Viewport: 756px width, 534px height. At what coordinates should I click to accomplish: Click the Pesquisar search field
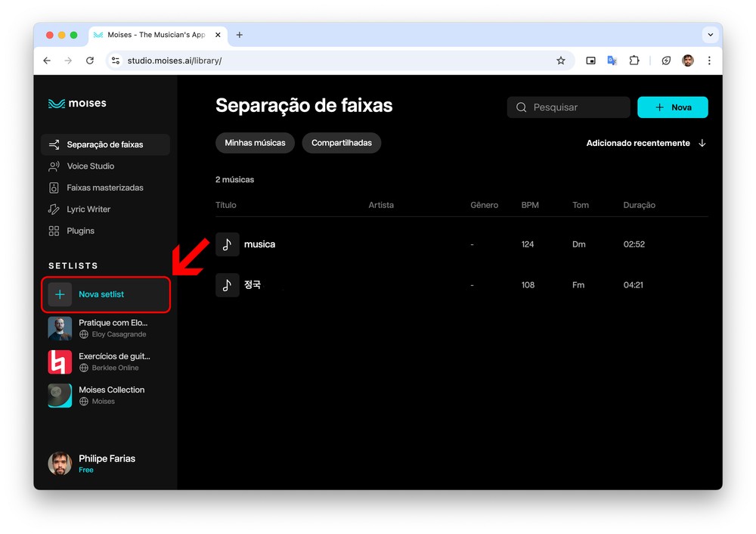(x=569, y=107)
